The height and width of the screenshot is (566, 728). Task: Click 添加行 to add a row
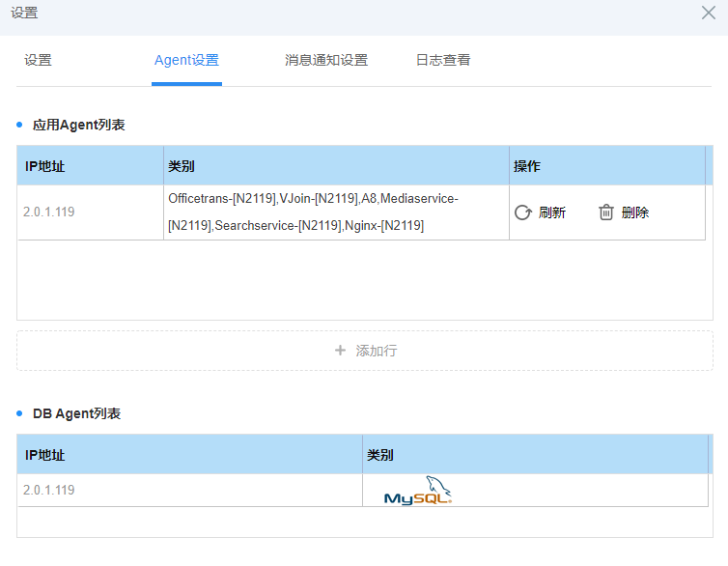point(365,351)
